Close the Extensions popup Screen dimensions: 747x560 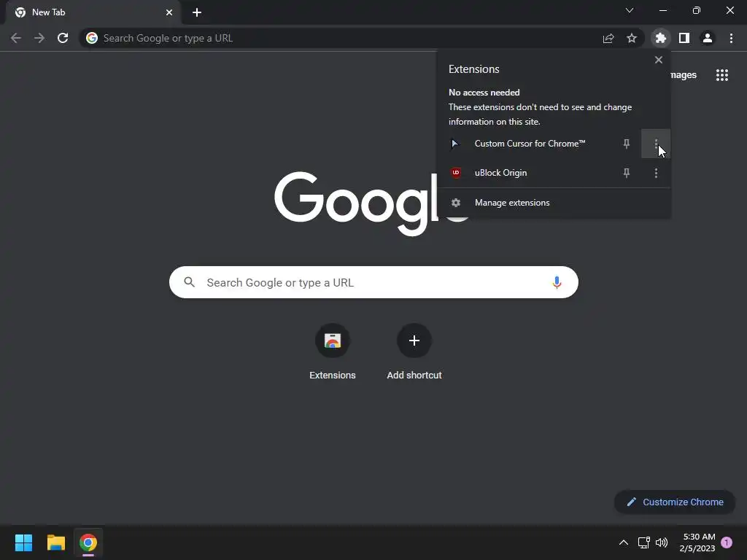tap(659, 60)
